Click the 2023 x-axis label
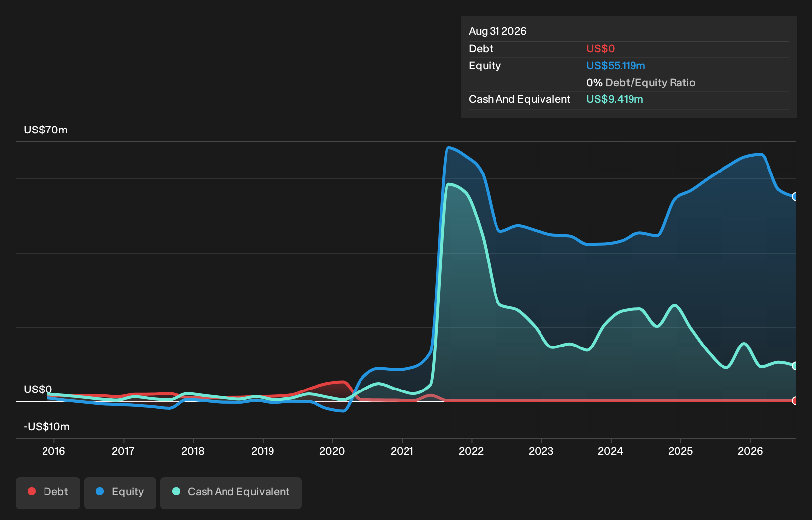The height and width of the screenshot is (520, 812). 541,451
